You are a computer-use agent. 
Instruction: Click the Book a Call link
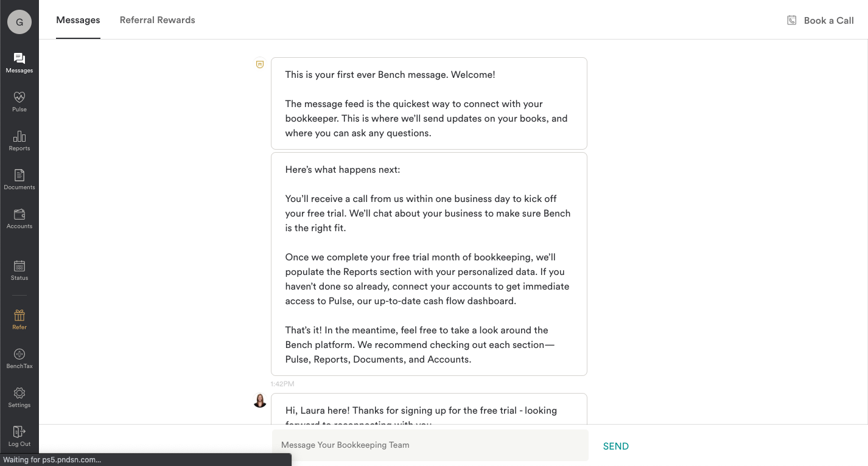tap(829, 20)
